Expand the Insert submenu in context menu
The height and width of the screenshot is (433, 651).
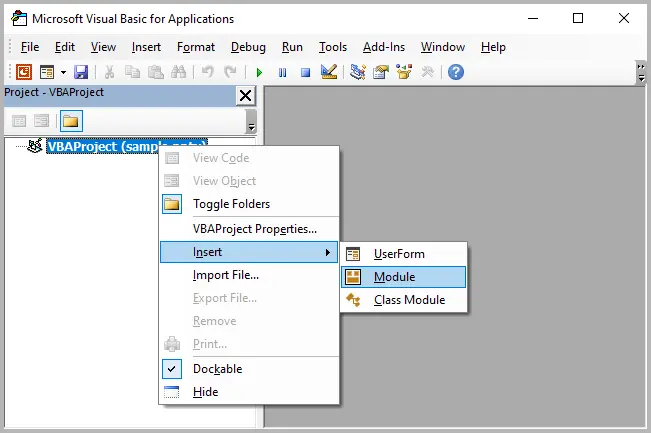pos(249,252)
